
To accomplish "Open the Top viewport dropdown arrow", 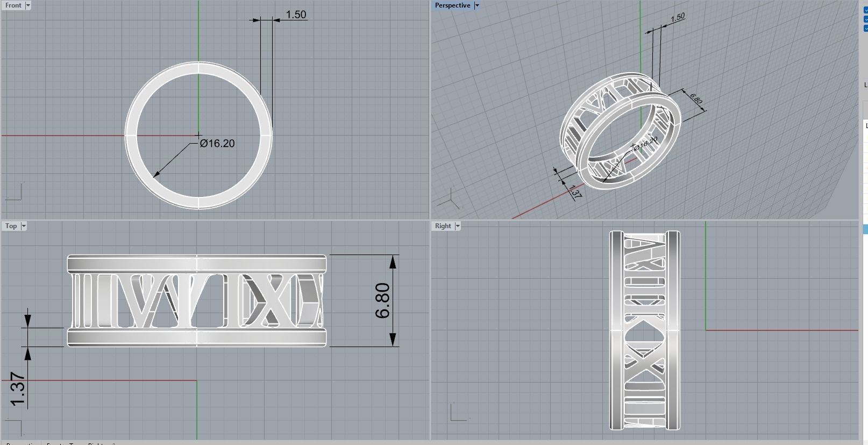I will pyautogui.click(x=23, y=226).
